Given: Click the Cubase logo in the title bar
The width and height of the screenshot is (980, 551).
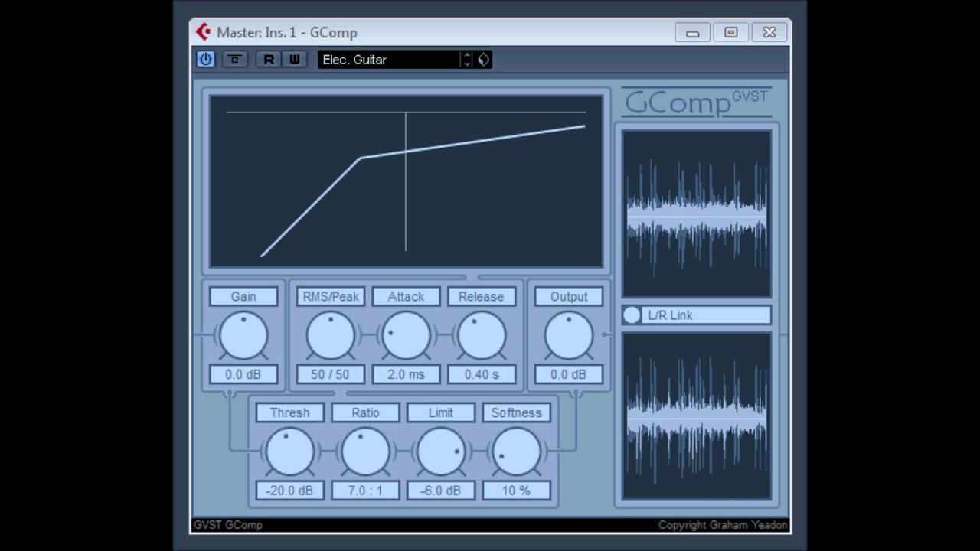Looking at the screenshot, I should point(203,32).
